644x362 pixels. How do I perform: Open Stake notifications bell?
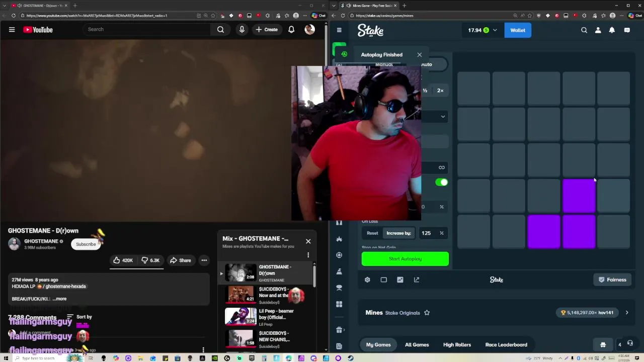tap(612, 30)
